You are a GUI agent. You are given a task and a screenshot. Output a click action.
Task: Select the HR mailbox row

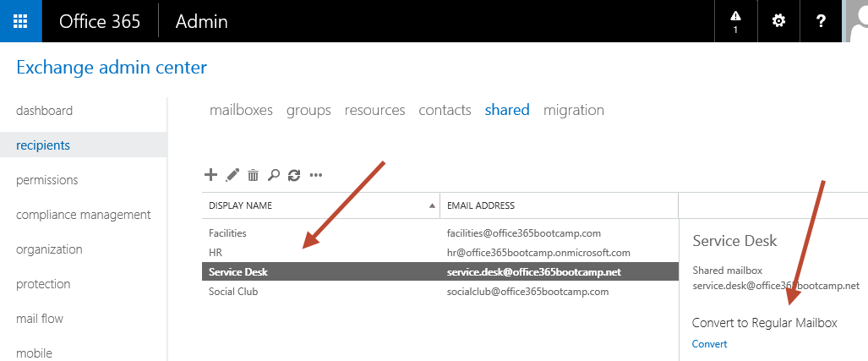click(440, 253)
